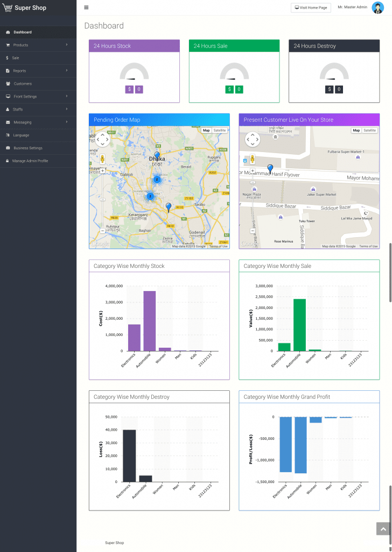
Task: Click the Staffs person icon in sidebar
Action: click(8, 109)
